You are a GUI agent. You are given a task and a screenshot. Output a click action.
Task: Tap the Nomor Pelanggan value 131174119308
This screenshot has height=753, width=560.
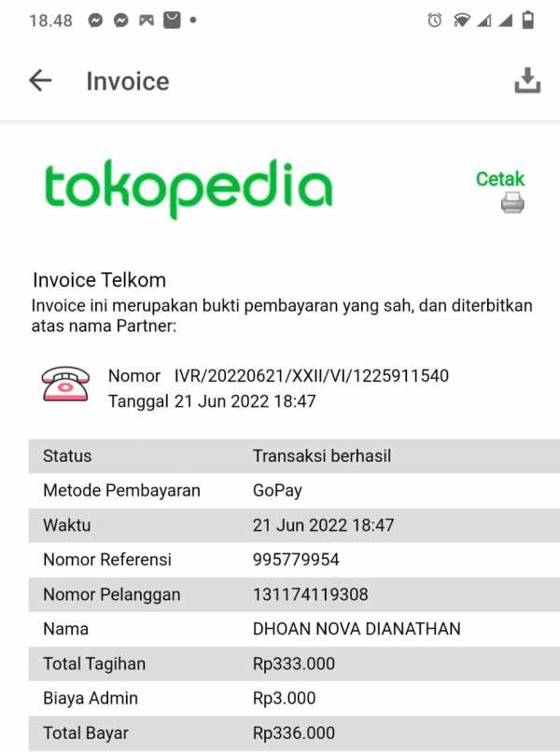(310, 594)
